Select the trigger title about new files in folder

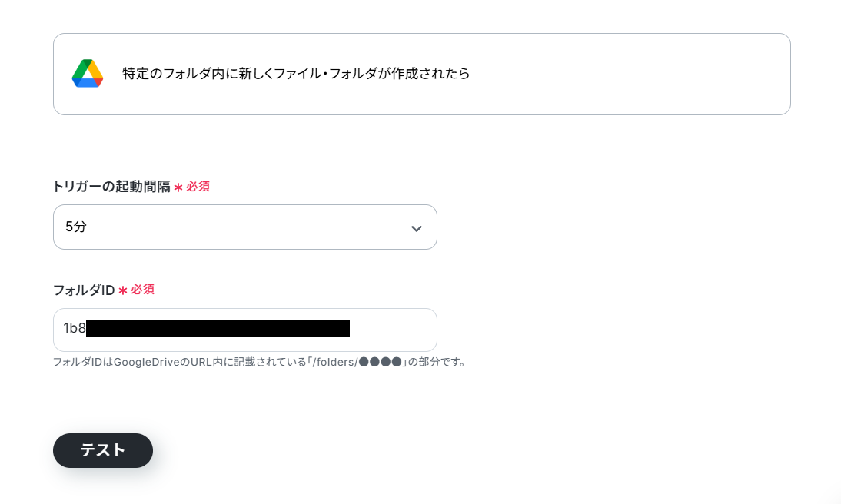pos(296,74)
